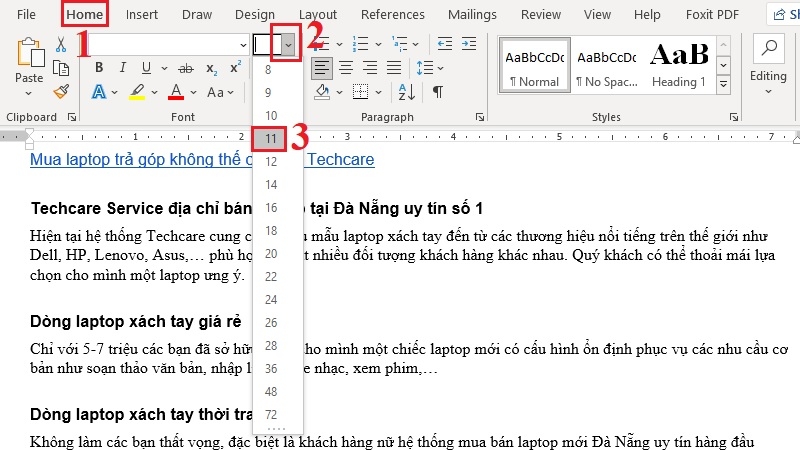Switch to the Draw tab
The height and width of the screenshot is (450, 800).
coord(197,14)
